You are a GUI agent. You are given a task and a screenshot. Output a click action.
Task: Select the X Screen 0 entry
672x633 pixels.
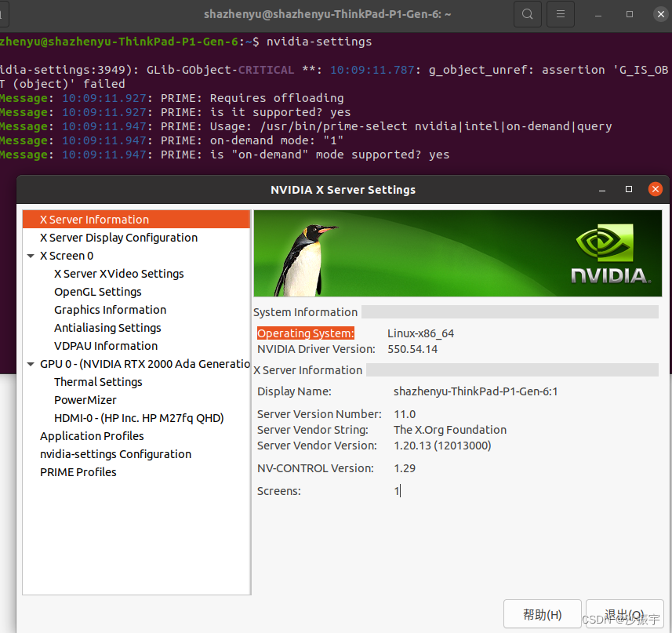(67, 256)
